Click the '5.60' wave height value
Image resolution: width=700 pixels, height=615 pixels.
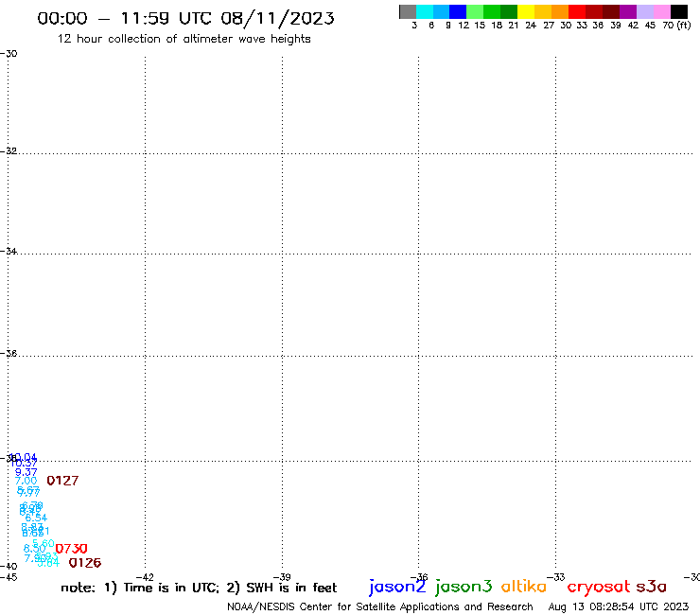click(44, 543)
